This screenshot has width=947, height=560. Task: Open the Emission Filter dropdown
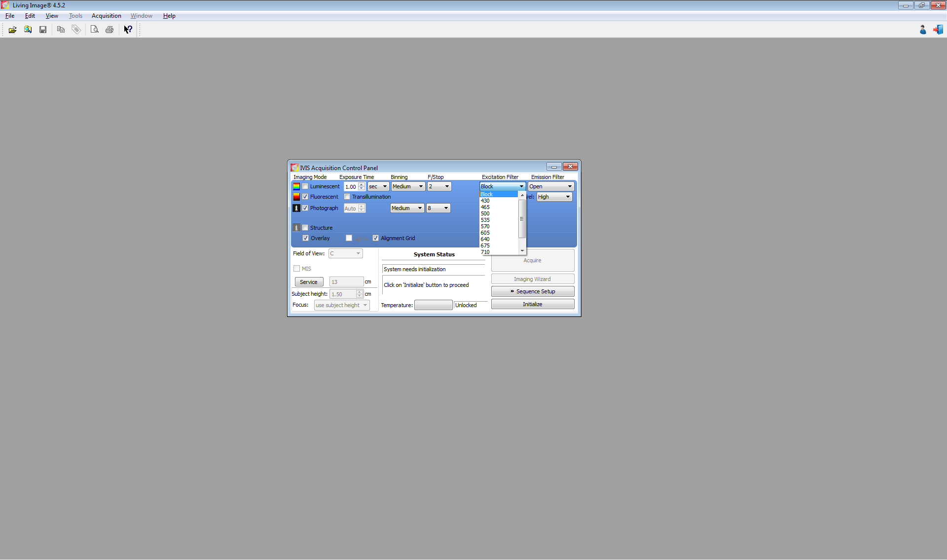pos(550,186)
